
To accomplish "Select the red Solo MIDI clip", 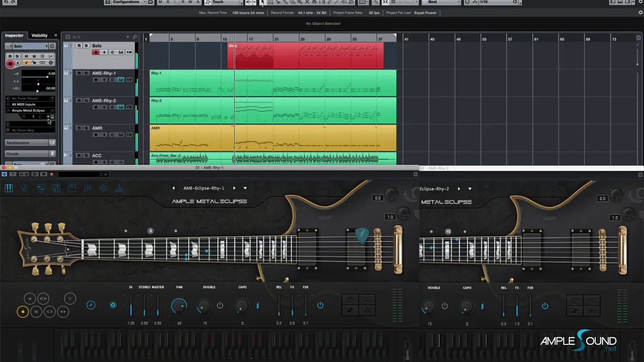I will [x=305, y=55].
